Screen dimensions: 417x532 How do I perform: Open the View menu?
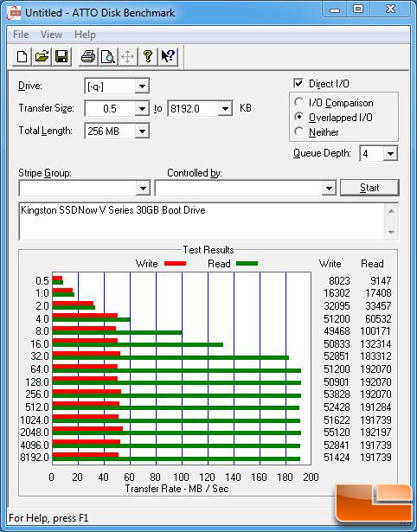pos(51,35)
